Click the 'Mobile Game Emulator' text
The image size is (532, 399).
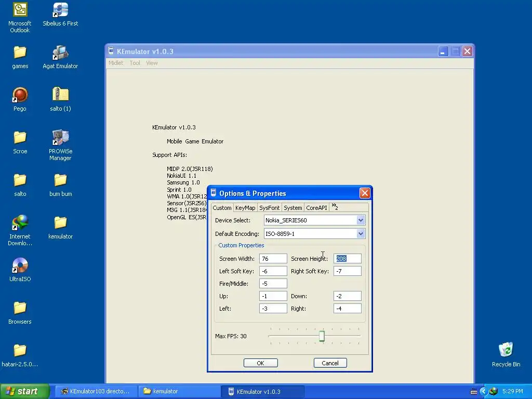[x=195, y=141]
